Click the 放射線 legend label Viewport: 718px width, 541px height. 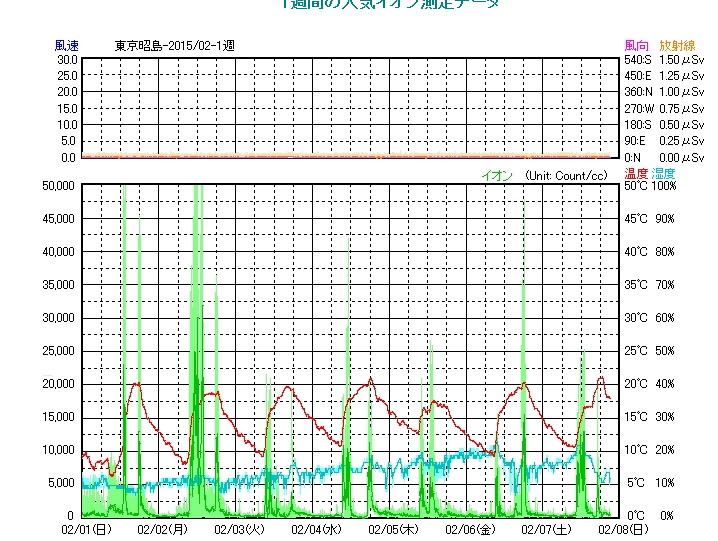click(x=677, y=45)
